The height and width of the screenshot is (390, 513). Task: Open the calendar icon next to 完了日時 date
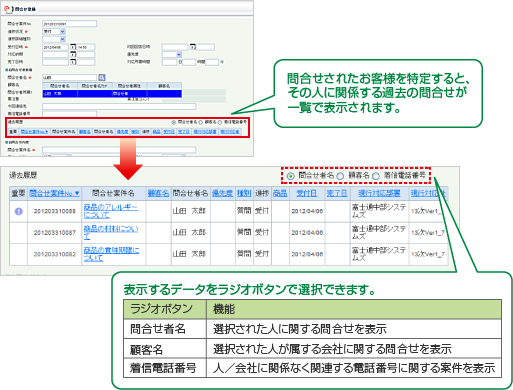(73, 62)
